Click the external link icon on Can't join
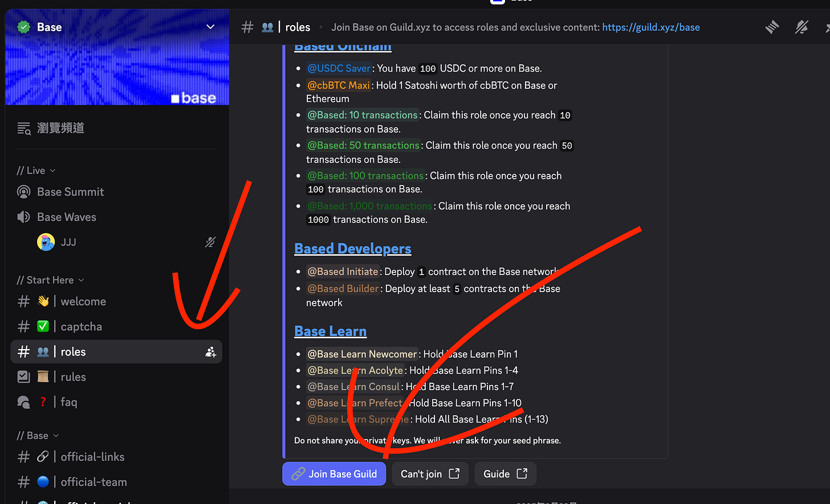830x504 pixels. pyautogui.click(x=454, y=473)
